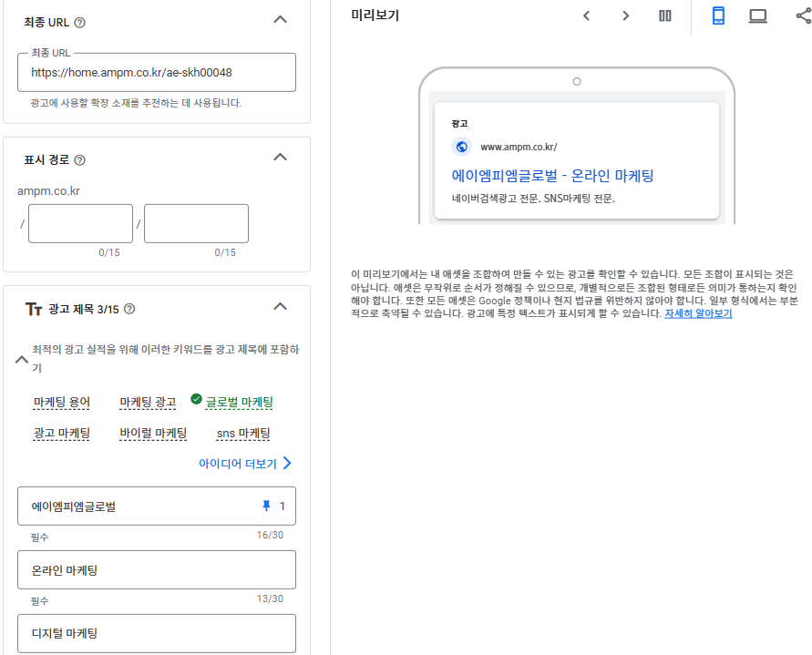Click the second display path field

coord(196,224)
